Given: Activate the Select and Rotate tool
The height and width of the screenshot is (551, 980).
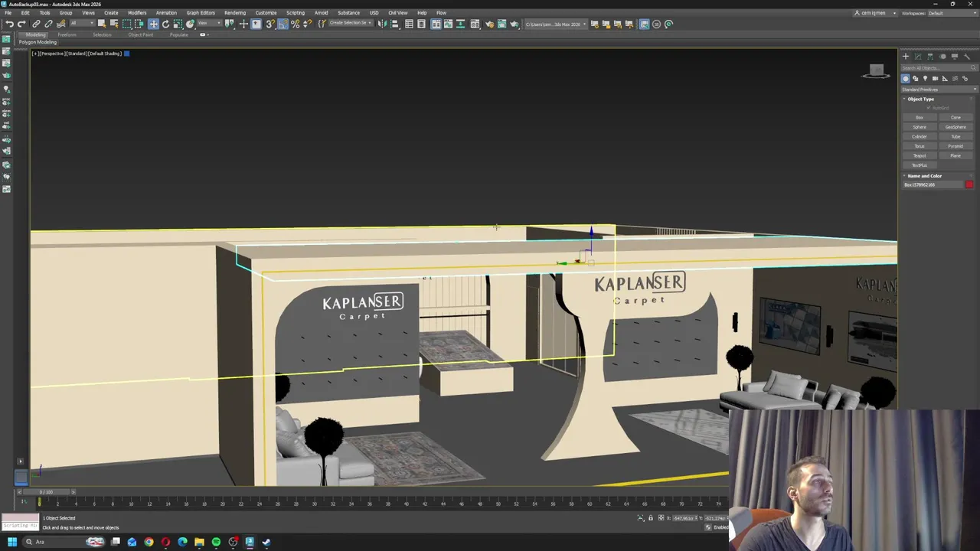Looking at the screenshot, I should point(165,24).
